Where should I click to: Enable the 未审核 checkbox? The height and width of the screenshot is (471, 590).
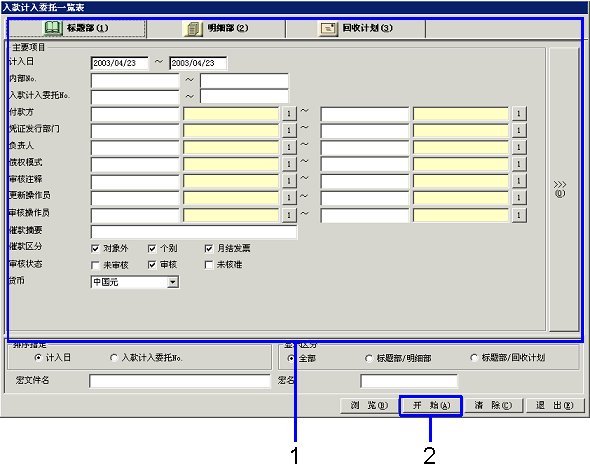95,265
